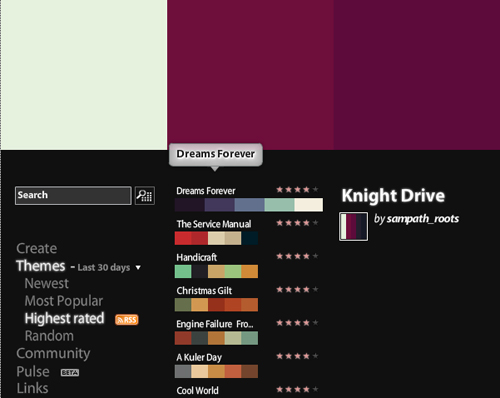500x398 pixels.
Task: Open the Last 30 days dropdown arrow
Action: click(138, 267)
